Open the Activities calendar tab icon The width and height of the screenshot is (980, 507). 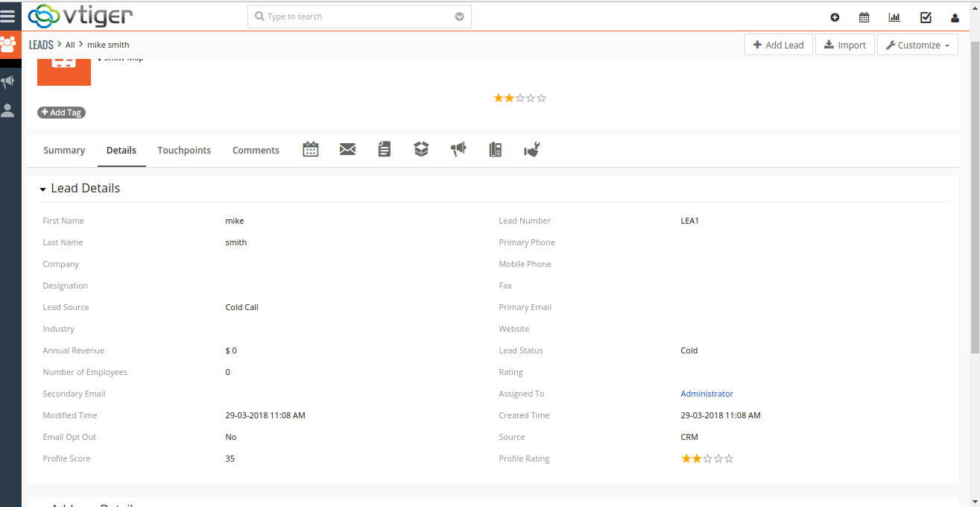[311, 149]
